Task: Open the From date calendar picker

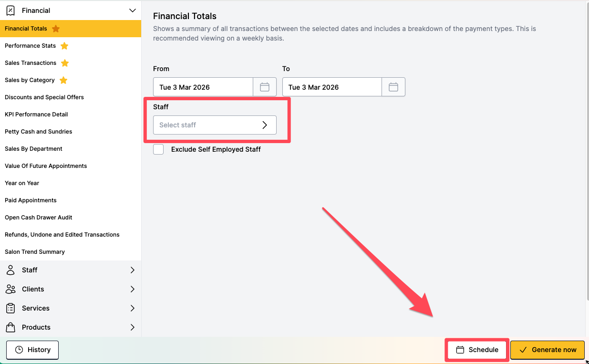Action: (x=265, y=87)
